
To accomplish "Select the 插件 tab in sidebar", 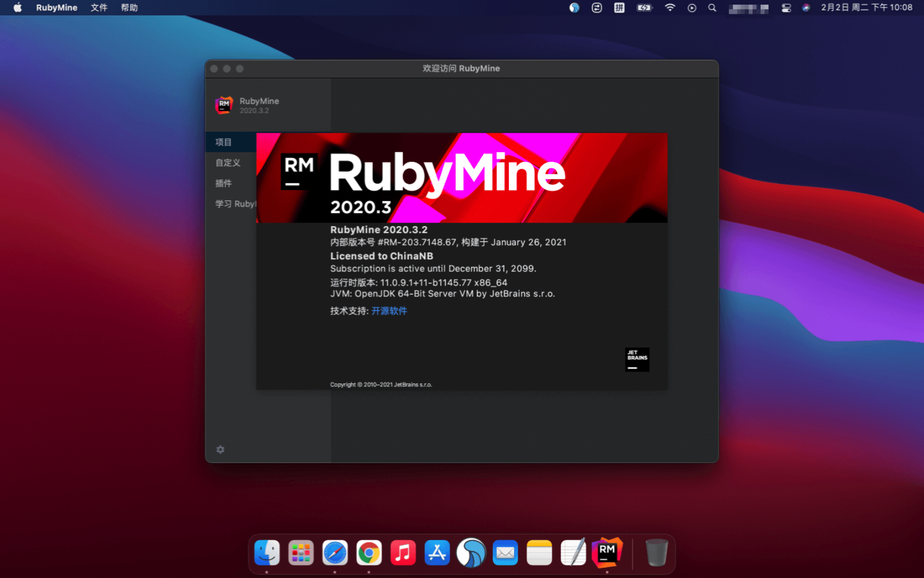I will click(231, 183).
